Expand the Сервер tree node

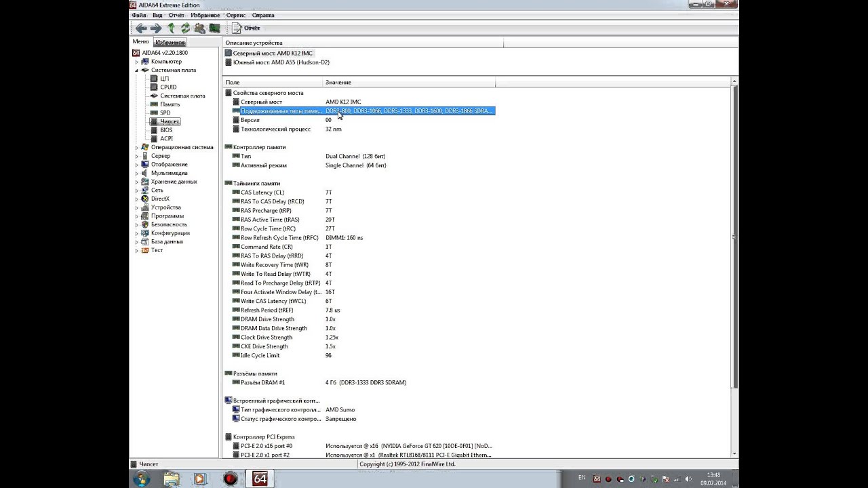(136, 156)
